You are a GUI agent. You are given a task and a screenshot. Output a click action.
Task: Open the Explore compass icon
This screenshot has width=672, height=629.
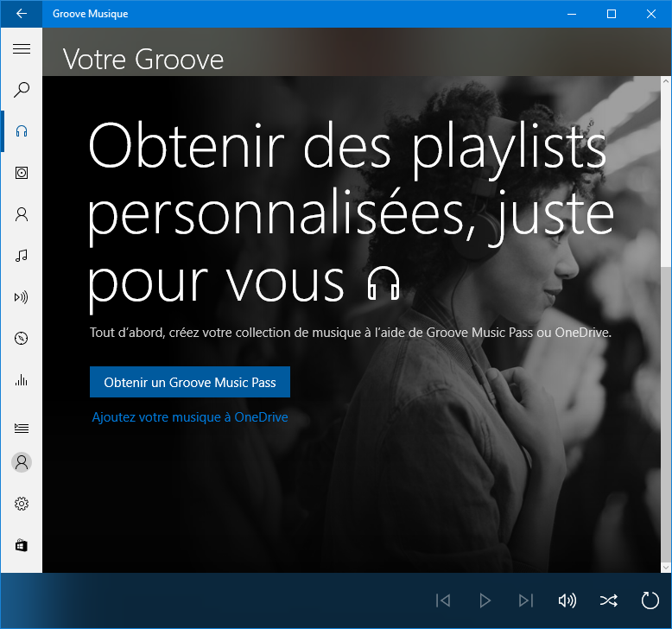pos(22,339)
